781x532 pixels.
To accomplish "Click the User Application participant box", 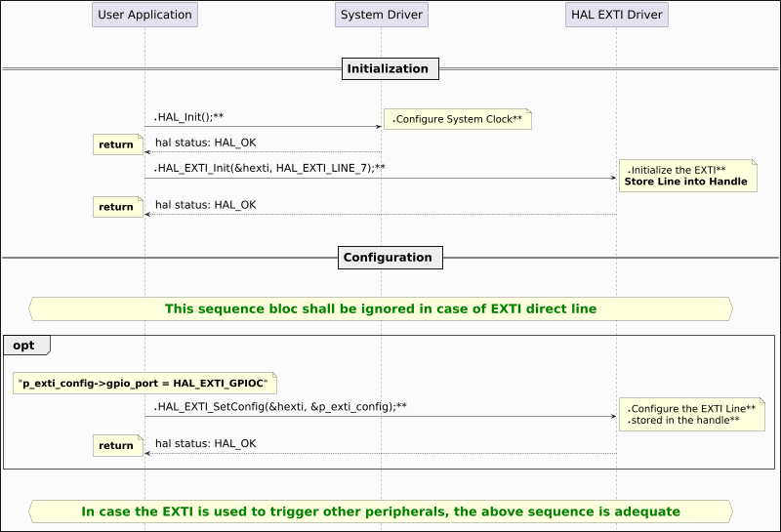I will coord(144,15).
